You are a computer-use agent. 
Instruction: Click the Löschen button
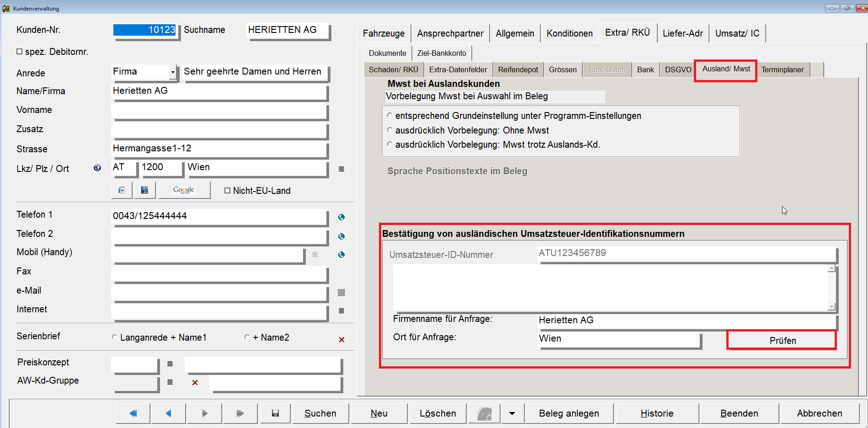438,413
